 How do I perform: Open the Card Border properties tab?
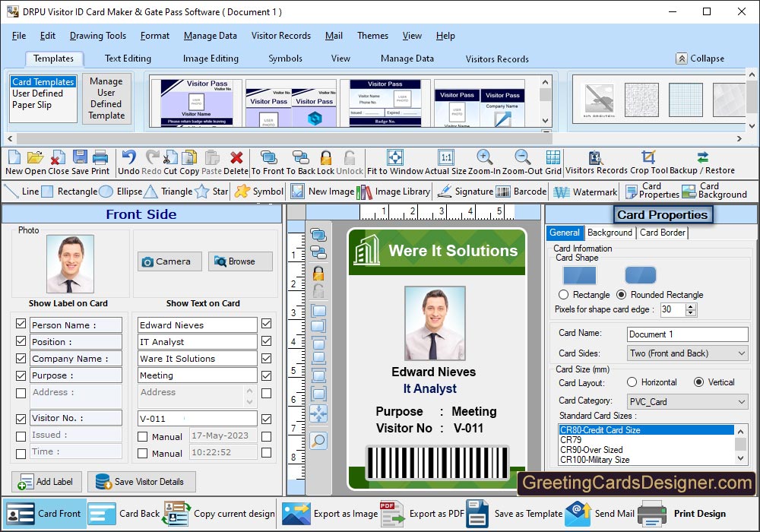pyautogui.click(x=663, y=233)
